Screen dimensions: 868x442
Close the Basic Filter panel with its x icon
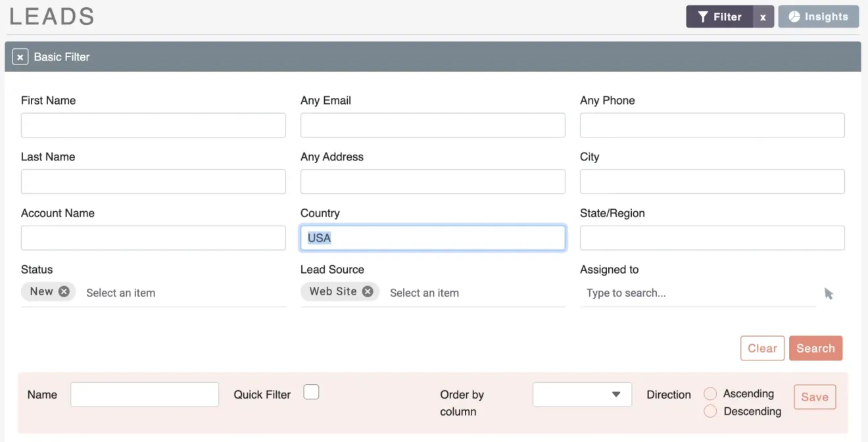click(20, 57)
